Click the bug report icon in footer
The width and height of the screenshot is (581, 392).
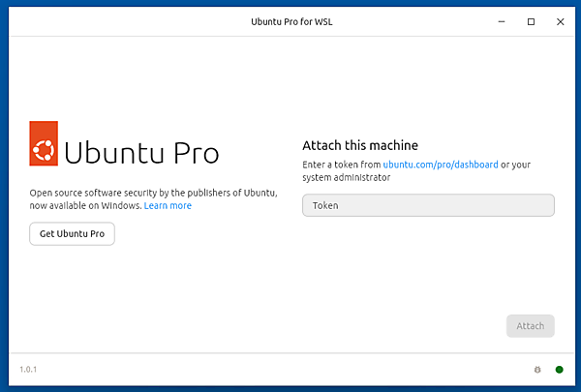[x=537, y=370]
